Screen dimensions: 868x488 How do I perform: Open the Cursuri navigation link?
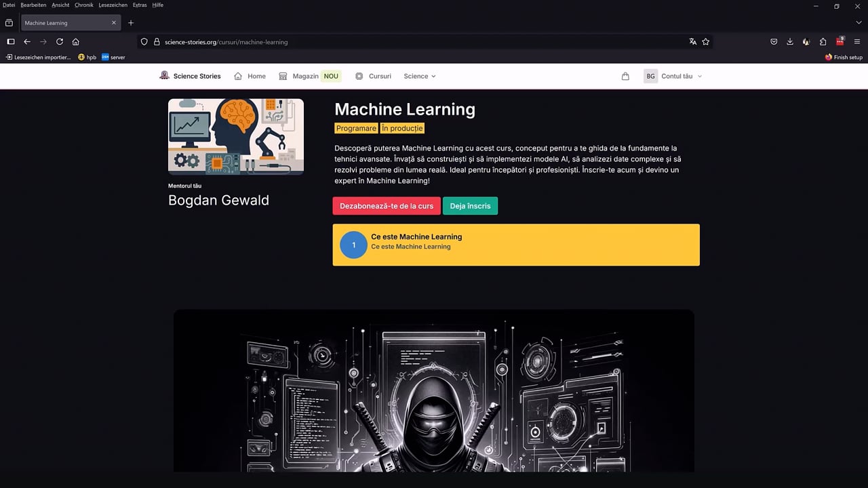tap(373, 76)
